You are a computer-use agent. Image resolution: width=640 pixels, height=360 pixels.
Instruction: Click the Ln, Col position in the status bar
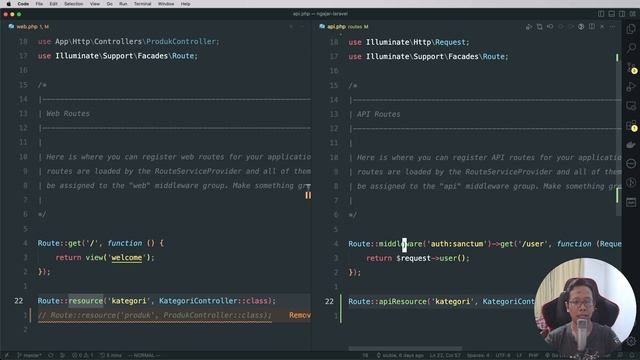(445, 356)
